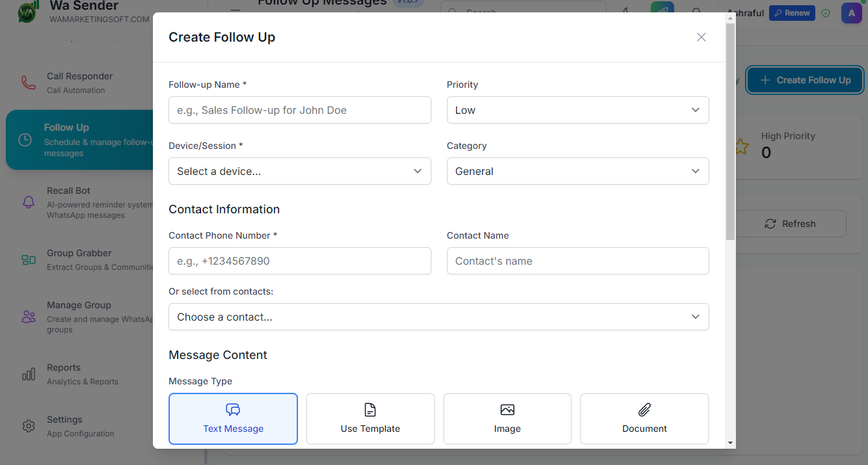Click the Document paperclip icon
The height and width of the screenshot is (465, 868).
point(644,410)
